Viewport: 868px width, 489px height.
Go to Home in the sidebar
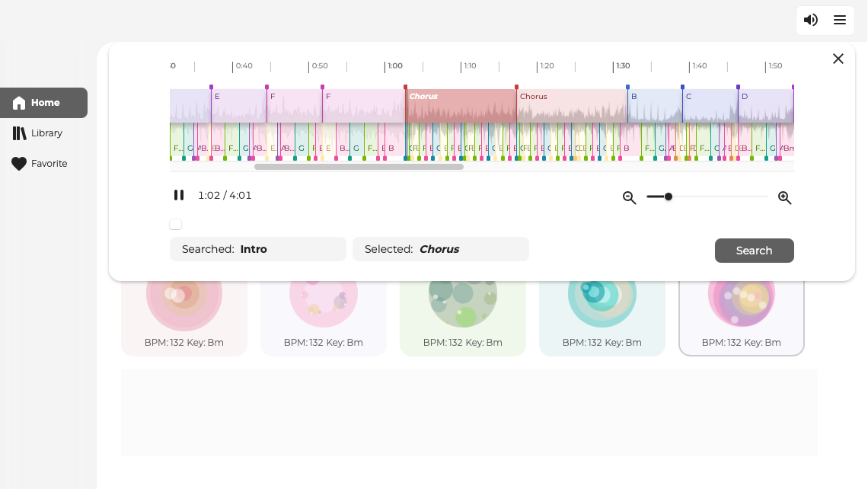(44, 103)
